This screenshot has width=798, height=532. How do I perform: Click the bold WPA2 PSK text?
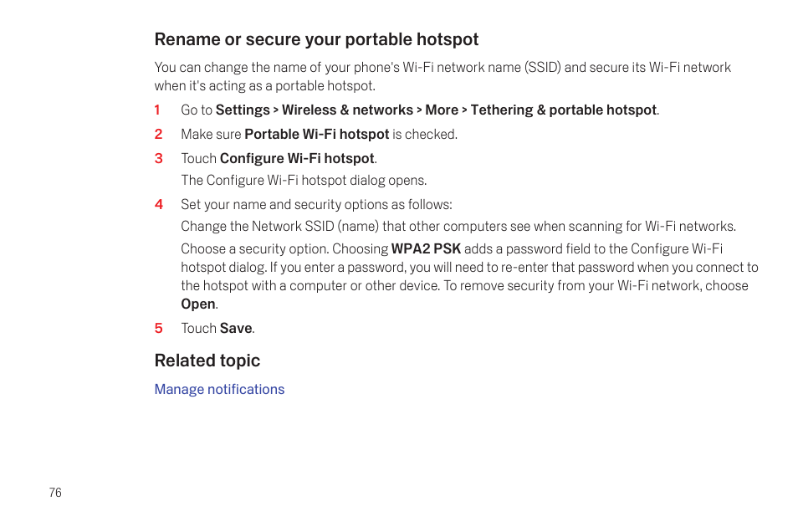(426, 249)
